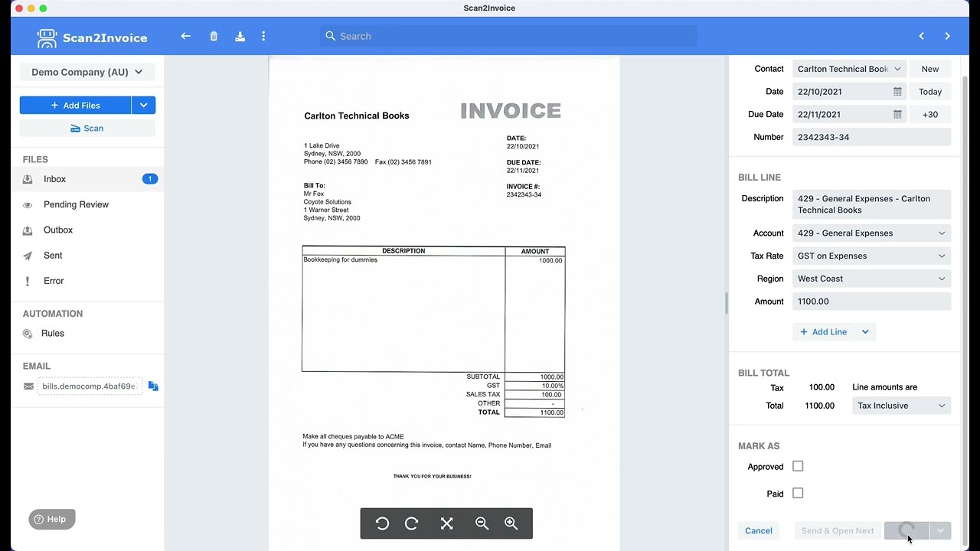Open the Tax Rate dropdown
Image resolution: width=980 pixels, height=551 pixels.
(x=872, y=256)
